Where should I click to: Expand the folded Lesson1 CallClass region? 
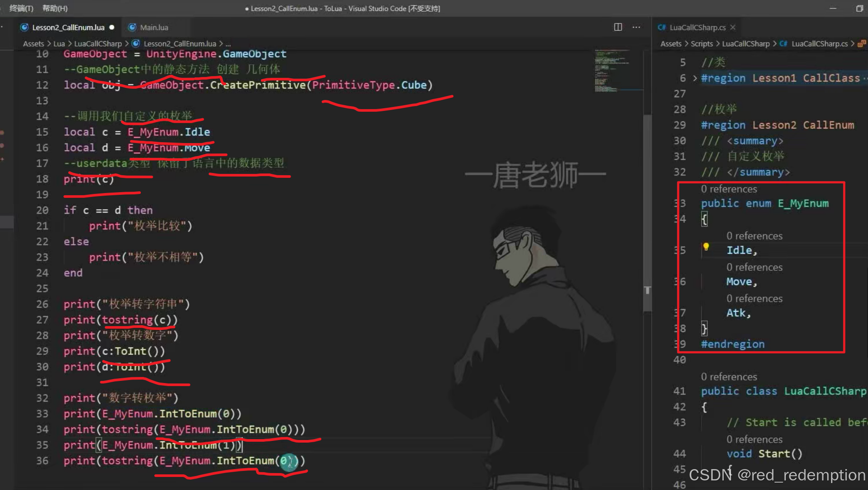[x=695, y=78]
